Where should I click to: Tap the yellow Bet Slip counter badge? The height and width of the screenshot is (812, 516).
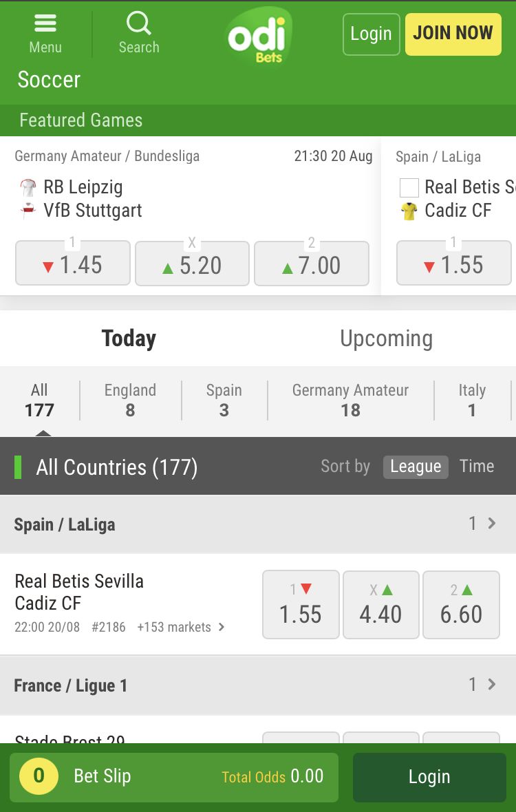pos(39,776)
